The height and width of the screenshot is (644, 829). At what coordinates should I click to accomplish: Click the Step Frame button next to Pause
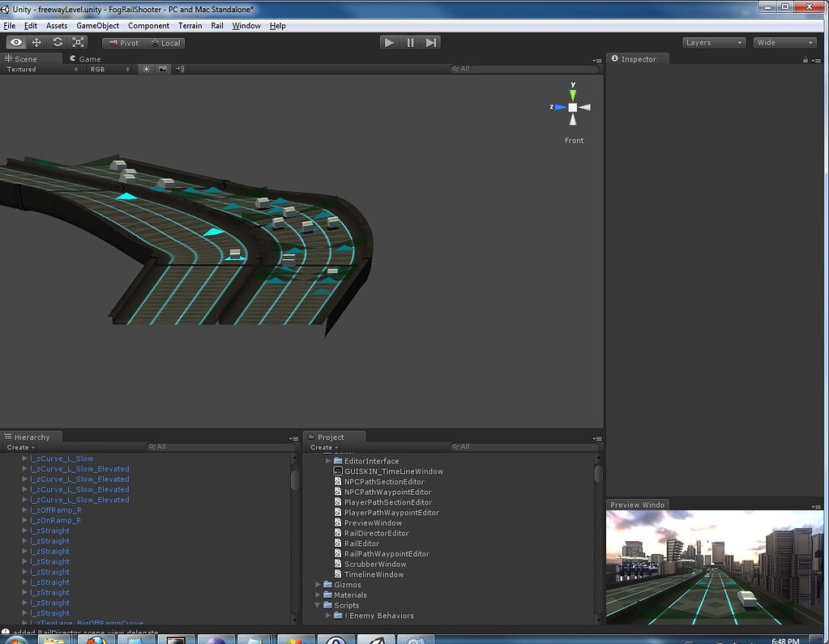430,42
